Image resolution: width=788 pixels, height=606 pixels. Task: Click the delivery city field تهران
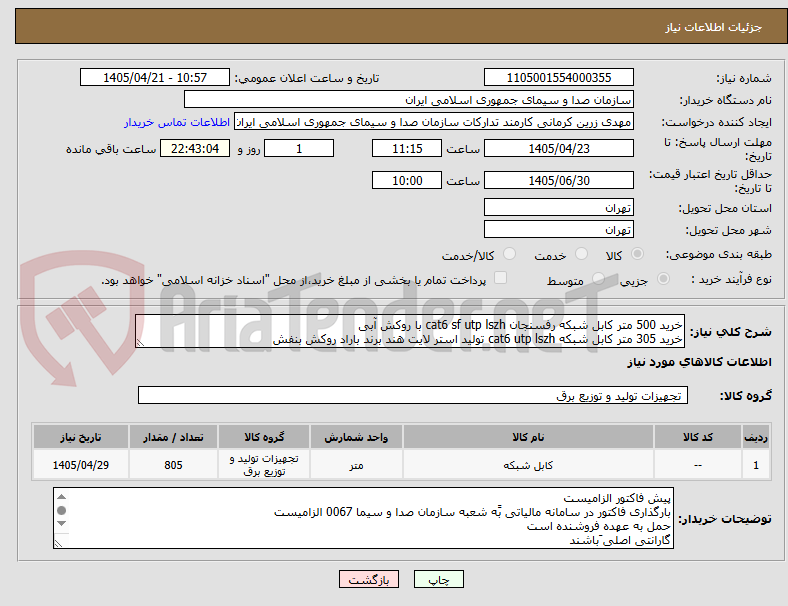[559, 229]
